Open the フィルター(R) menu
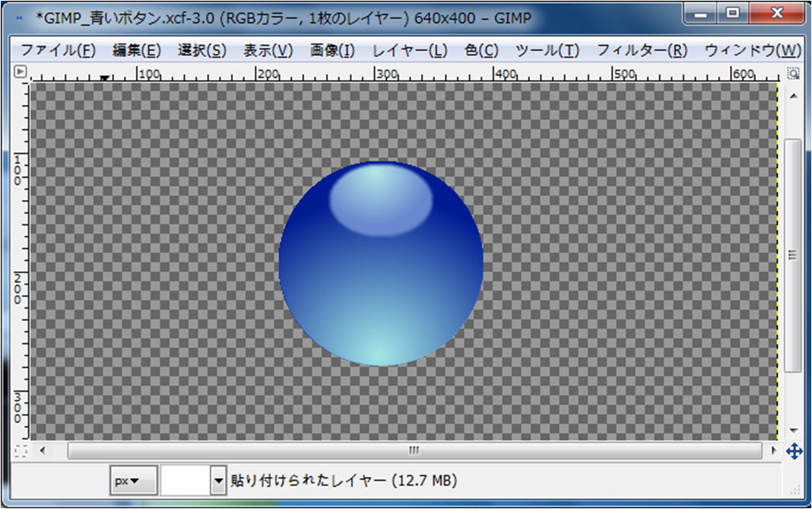Viewport: 812px width, 509px height. pos(642,51)
